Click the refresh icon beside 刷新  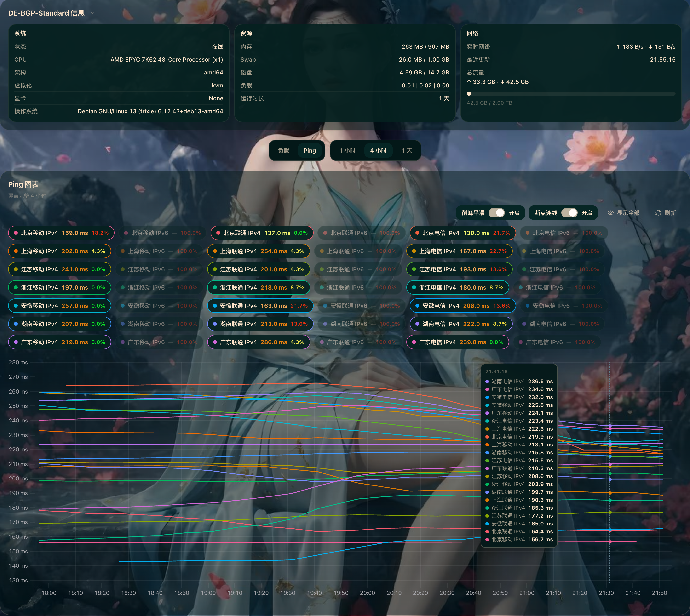(x=658, y=212)
